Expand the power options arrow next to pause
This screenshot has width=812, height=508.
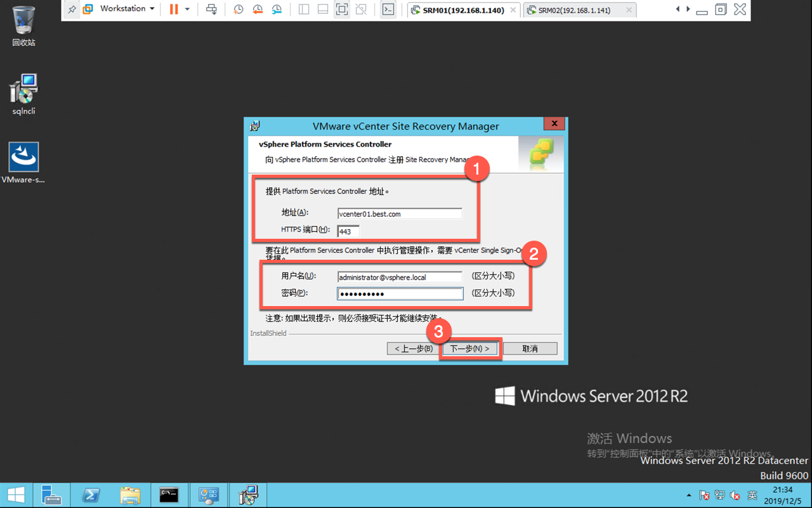[x=187, y=10]
